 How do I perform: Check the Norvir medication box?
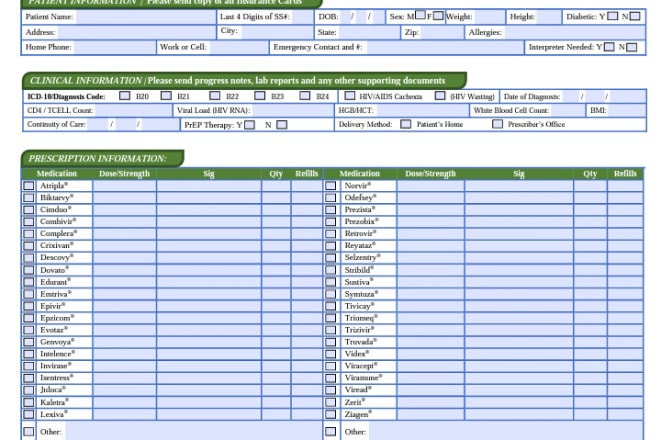coord(331,185)
